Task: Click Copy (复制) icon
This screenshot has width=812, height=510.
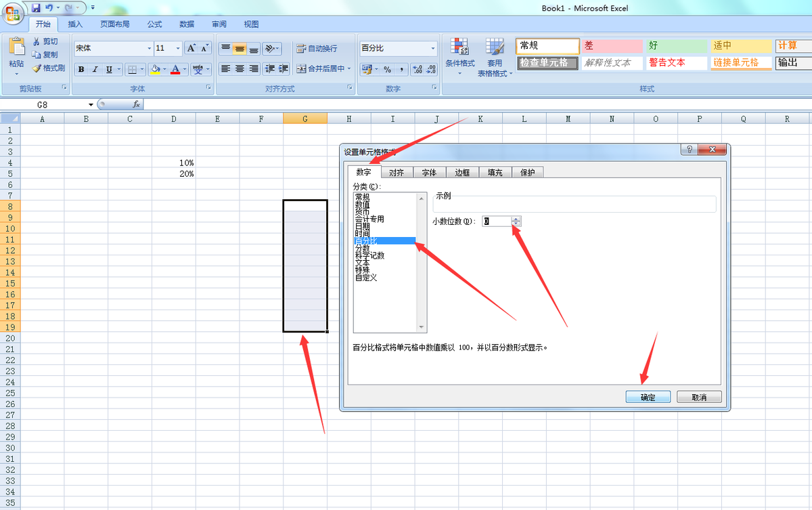Action: 37,55
